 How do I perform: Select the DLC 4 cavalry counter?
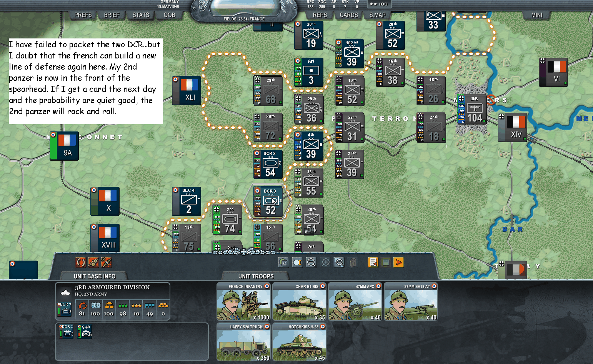tap(187, 201)
